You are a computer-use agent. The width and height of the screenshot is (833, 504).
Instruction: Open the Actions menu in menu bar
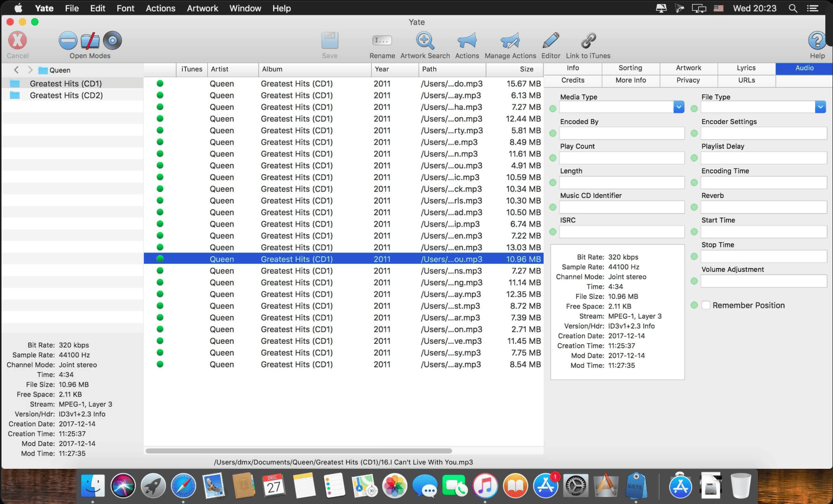(160, 8)
